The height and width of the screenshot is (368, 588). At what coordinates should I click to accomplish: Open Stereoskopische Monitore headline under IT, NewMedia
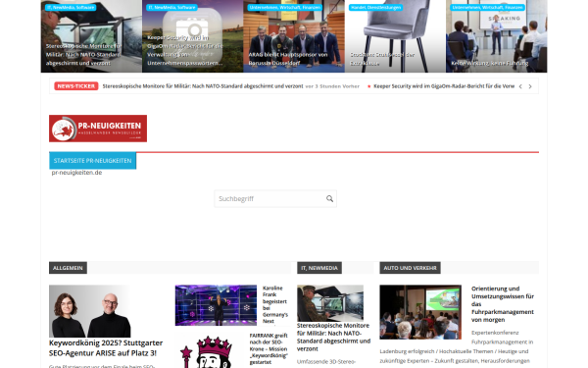pyautogui.click(x=333, y=337)
